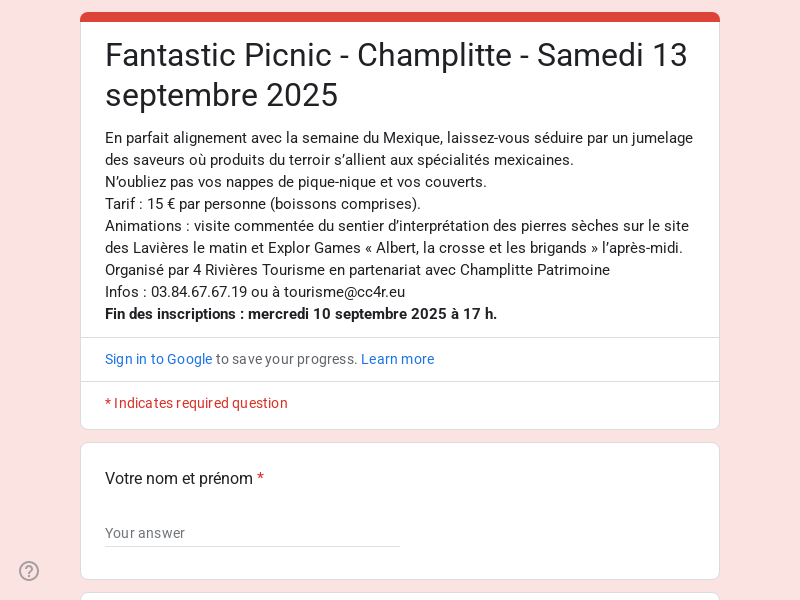Click the red asterisk beside Votre nom et prénom
This screenshot has width=800, height=600.
[x=260, y=478]
